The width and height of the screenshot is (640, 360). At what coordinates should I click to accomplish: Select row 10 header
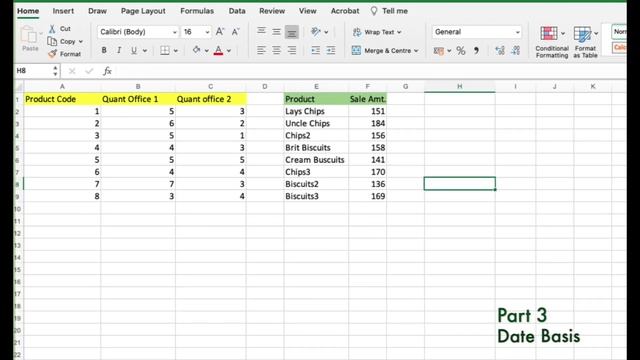point(18,209)
